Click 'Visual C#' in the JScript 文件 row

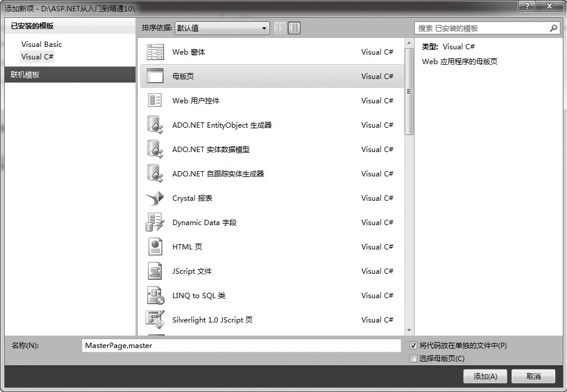coord(377,271)
